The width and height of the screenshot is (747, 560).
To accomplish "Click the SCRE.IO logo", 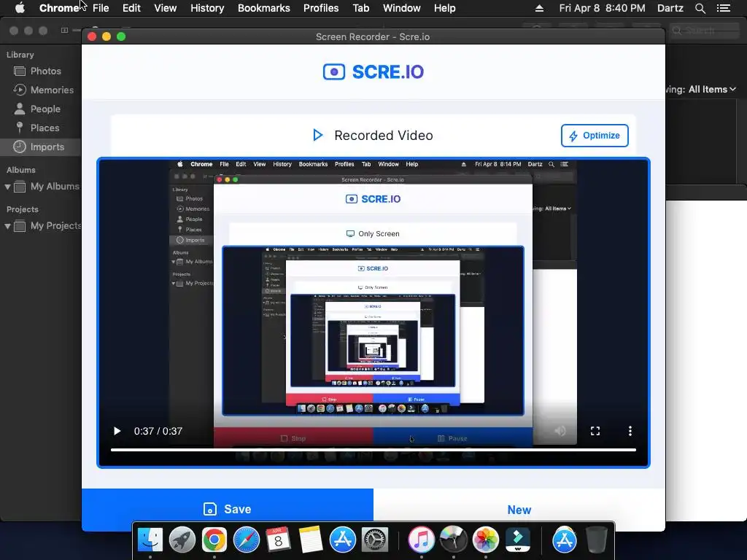I will pos(373,72).
